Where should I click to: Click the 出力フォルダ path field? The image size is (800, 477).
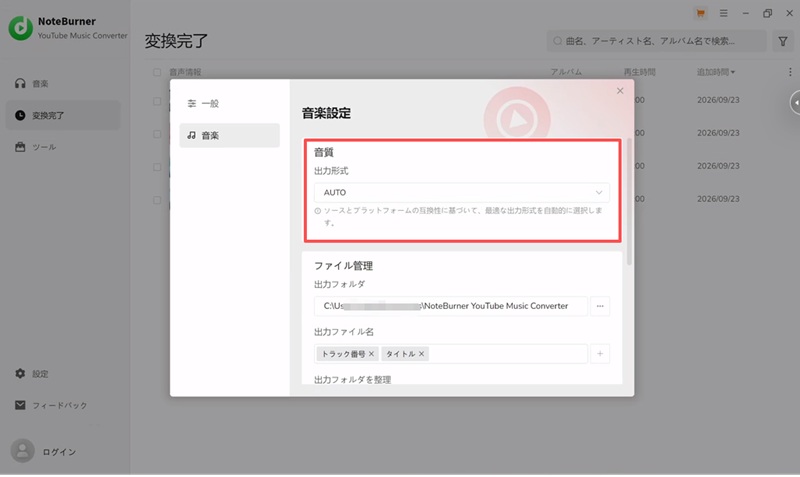pos(451,306)
